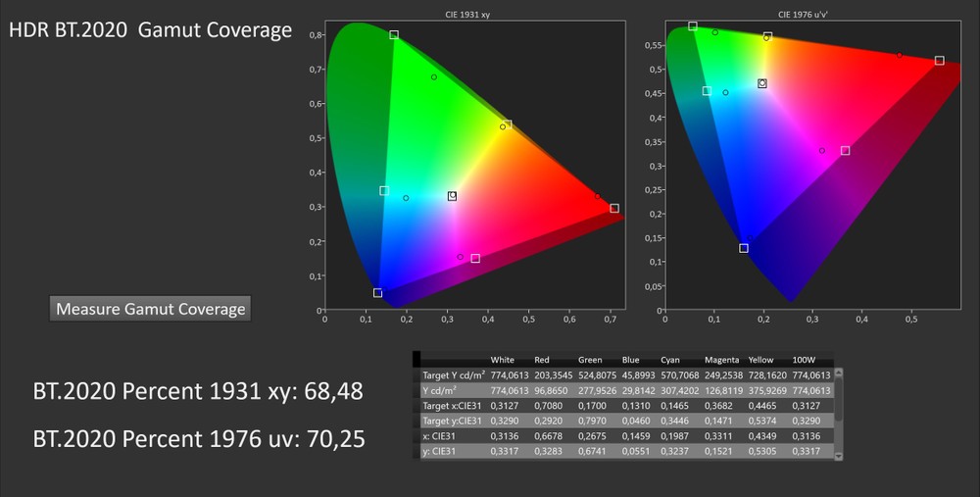Select measured red luminance cell 96,8650
This screenshot has width=980, height=497.
(551, 391)
